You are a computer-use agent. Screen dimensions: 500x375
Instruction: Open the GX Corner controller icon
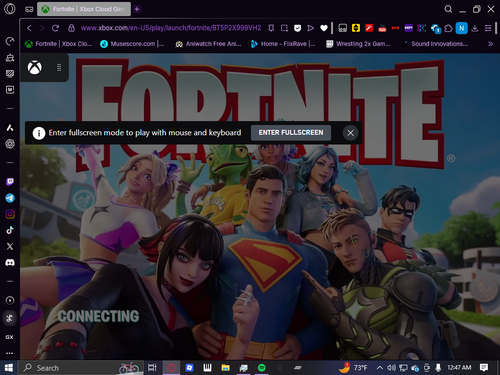[x=29, y=9]
